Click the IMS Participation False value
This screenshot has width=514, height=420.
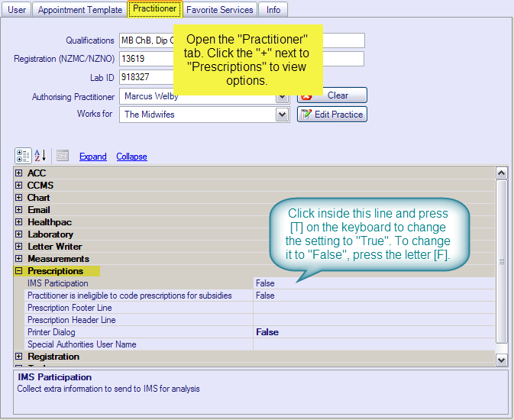pyautogui.click(x=265, y=283)
